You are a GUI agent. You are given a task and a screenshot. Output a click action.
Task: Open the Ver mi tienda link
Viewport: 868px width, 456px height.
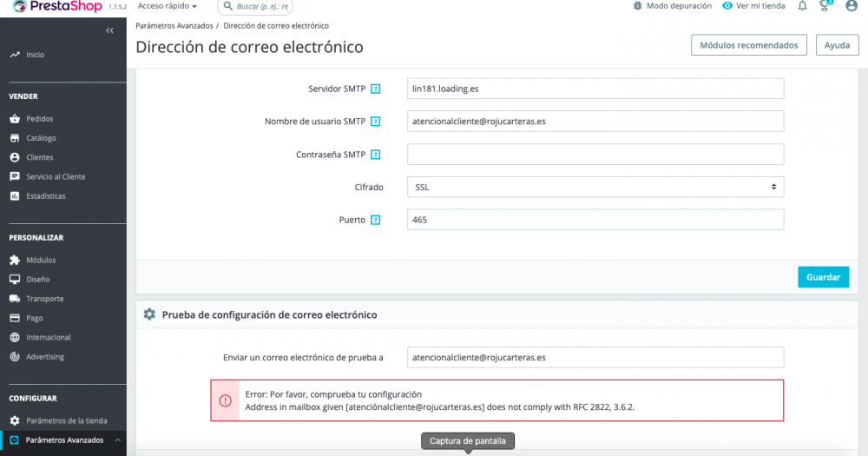pos(753,6)
